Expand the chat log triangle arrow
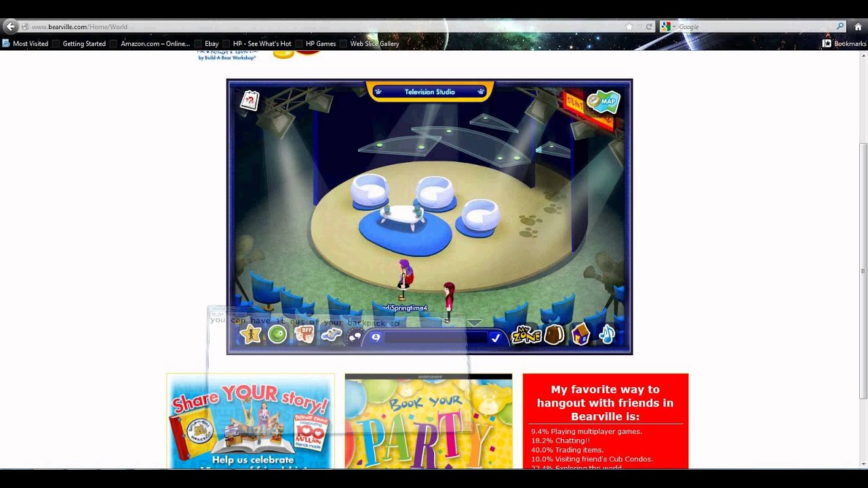 click(474, 323)
